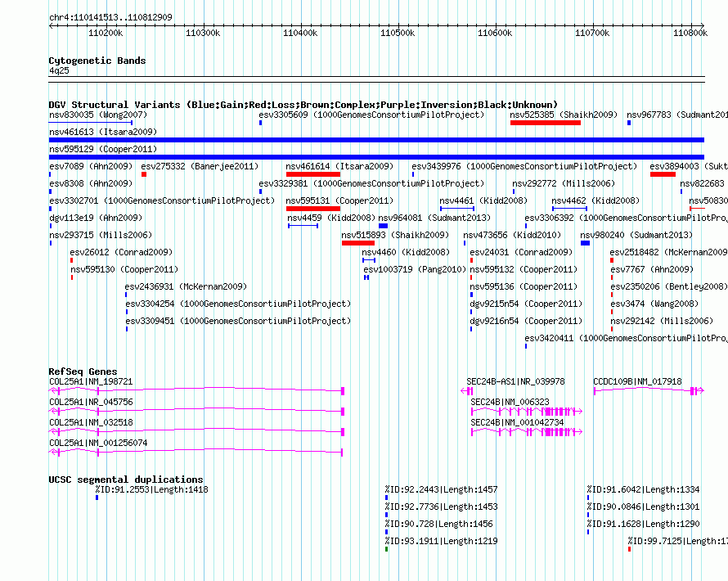Select the nsv595129 (Cooper2011) blue gain bar
This screenshot has width=728, height=581.
coord(376,157)
